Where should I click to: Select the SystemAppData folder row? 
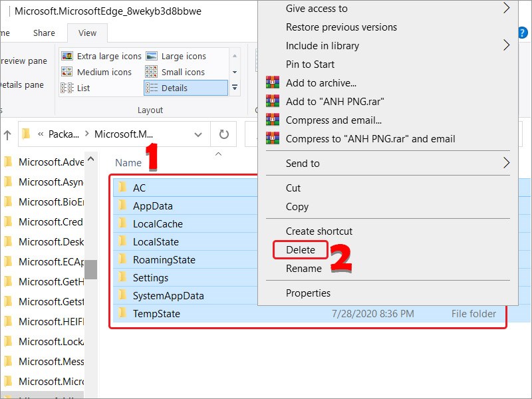[186, 295]
